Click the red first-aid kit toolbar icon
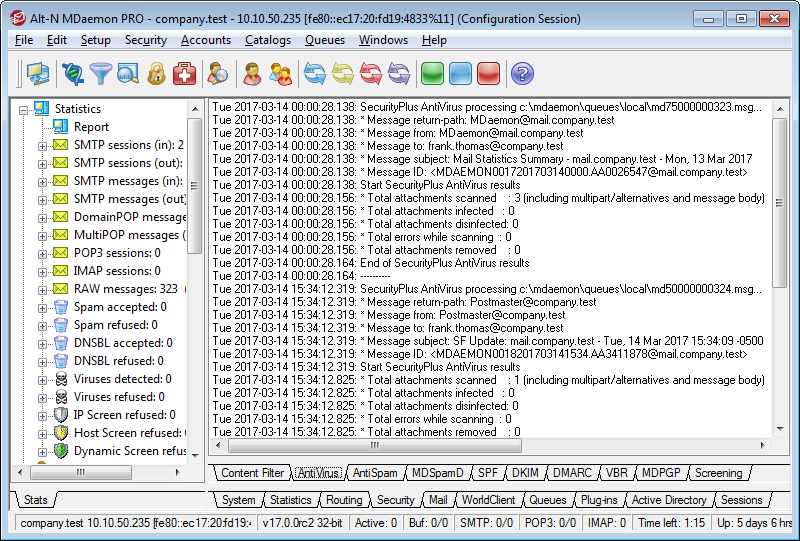The height and width of the screenshot is (541, 800). click(184, 73)
